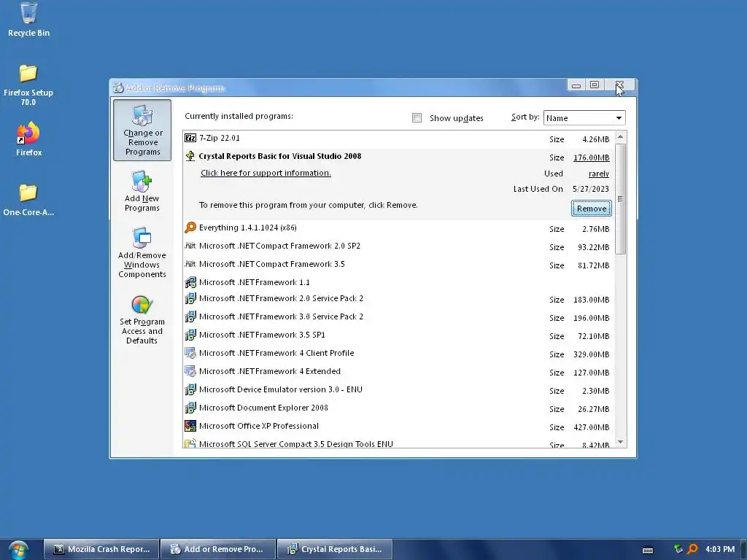Click the Microsoft Document Explorer 2008 icon
747x560 pixels.
pyautogui.click(x=190, y=408)
